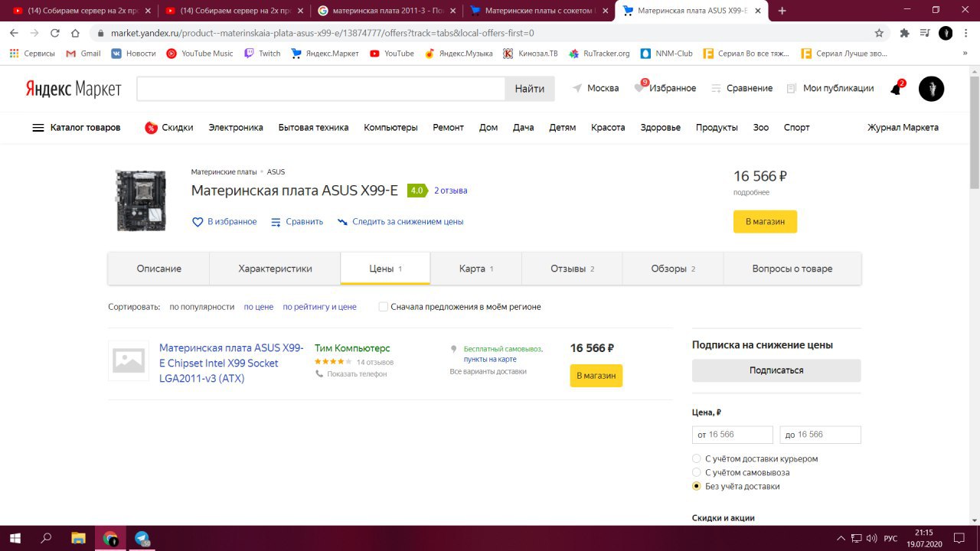The width and height of the screenshot is (980, 551).
Task: Switch to Вопросы о товаре tab
Action: [792, 269]
